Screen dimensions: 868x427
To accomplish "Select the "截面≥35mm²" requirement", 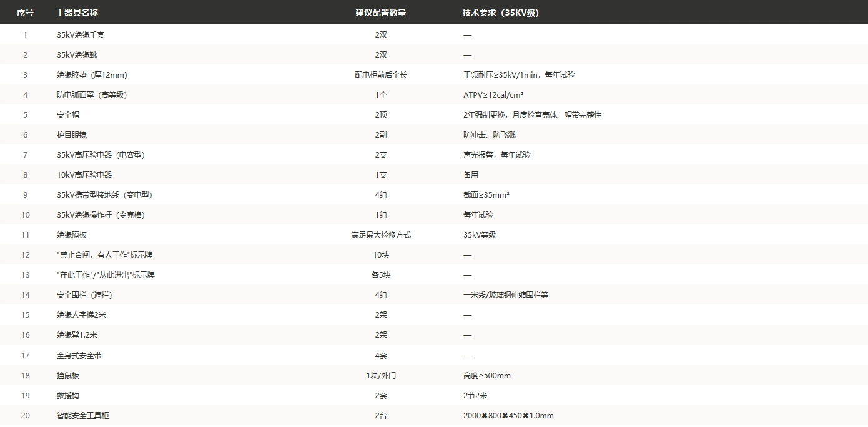I will (x=486, y=195).
